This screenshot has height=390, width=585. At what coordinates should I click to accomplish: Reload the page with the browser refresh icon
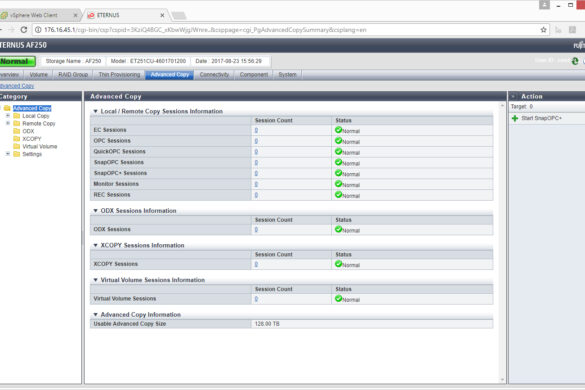[x=24, y=29]
